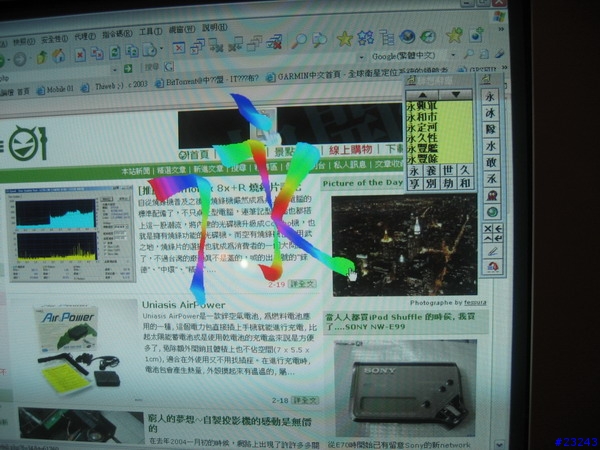Click the green Go arrow beside address bar
The image size is (600, 450).
(128, 68)
